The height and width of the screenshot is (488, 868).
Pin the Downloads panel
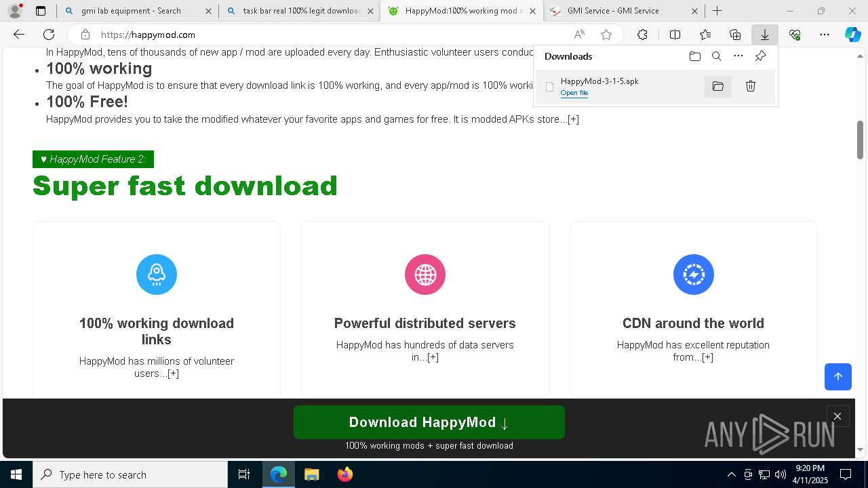[760, 56]
